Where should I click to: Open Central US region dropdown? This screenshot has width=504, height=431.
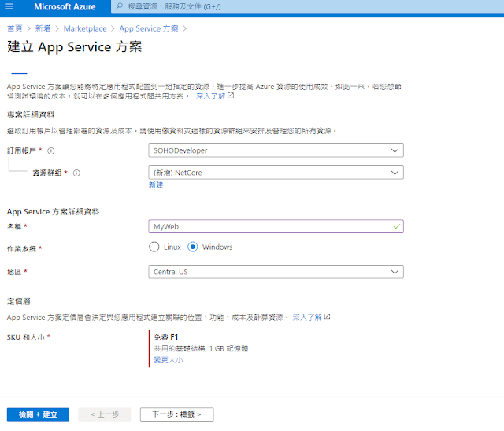click(x=276, y=272)
